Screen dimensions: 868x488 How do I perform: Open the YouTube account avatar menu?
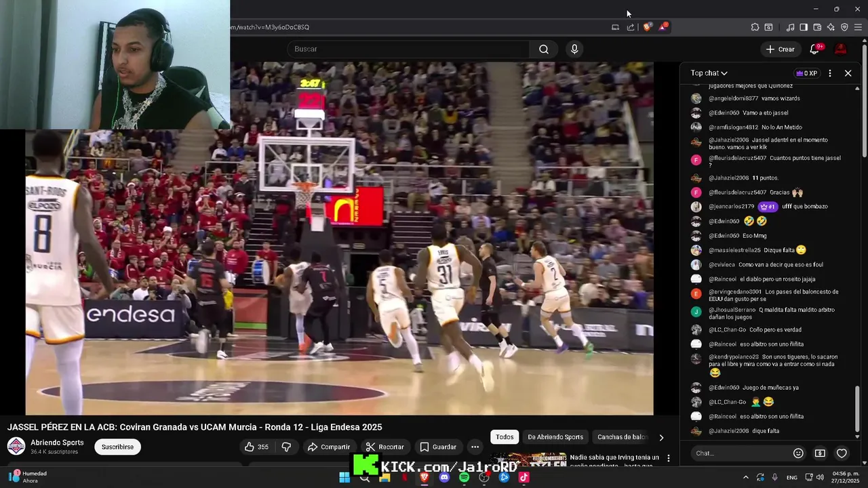[840, 49]
